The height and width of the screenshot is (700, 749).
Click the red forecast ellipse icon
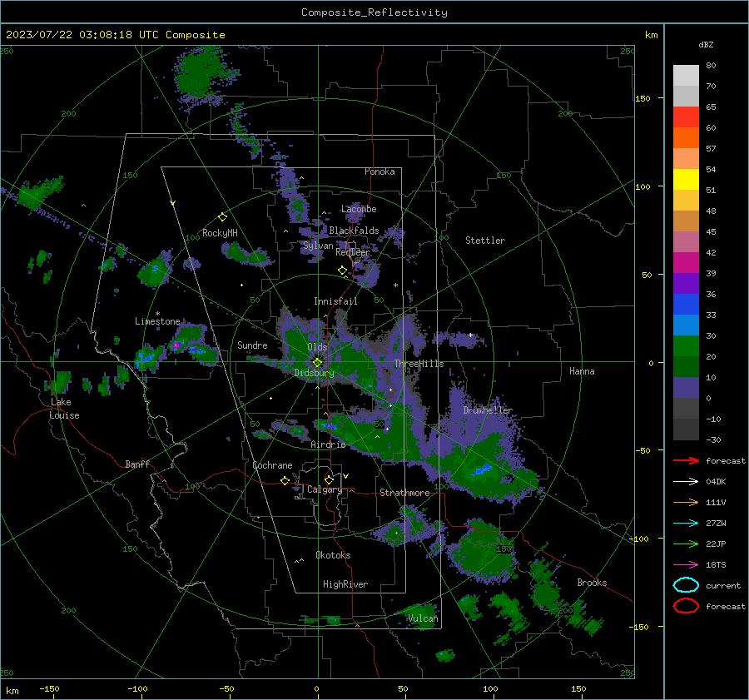pyautogui.click(x=686, y=606)
